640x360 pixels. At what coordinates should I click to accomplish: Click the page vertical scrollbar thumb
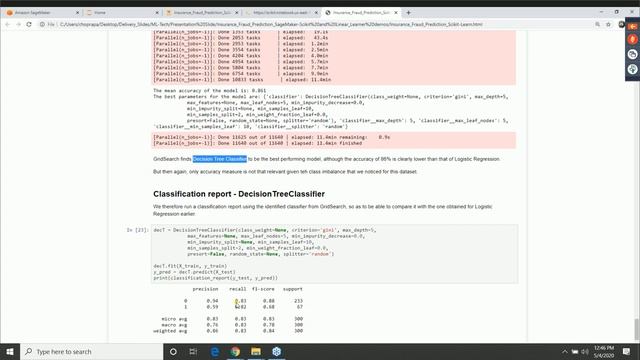click(637, 329)
